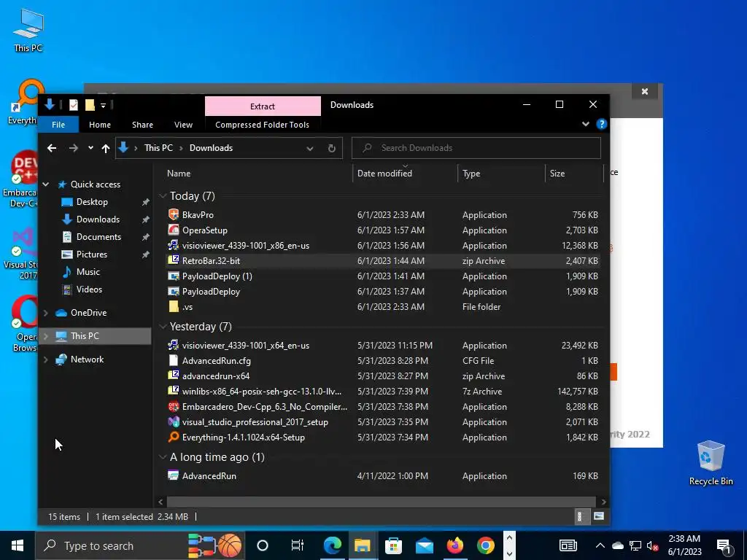
Task: Open Microsoft Store from the taskbar
Action: tap(393, 545)
